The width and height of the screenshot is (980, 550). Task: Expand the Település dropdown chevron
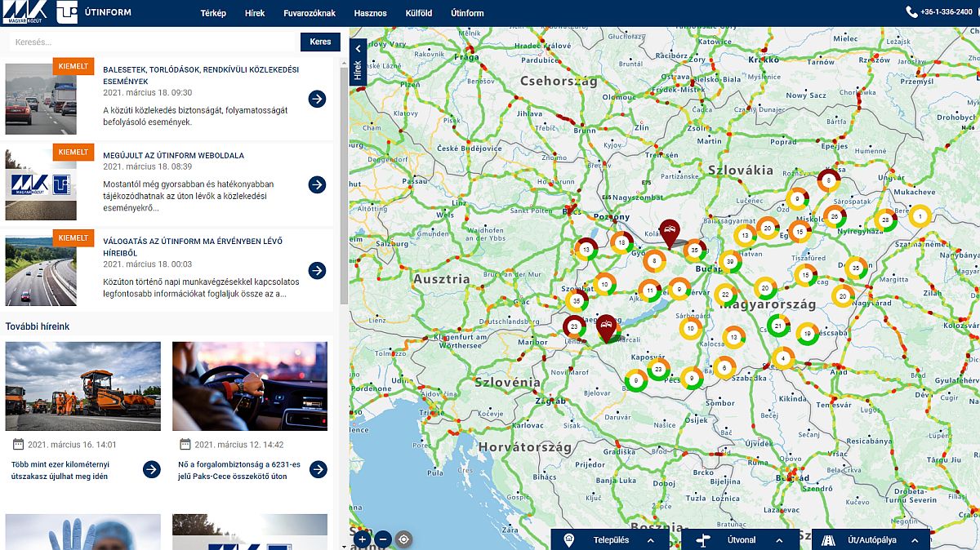click(x=650, y=539)
